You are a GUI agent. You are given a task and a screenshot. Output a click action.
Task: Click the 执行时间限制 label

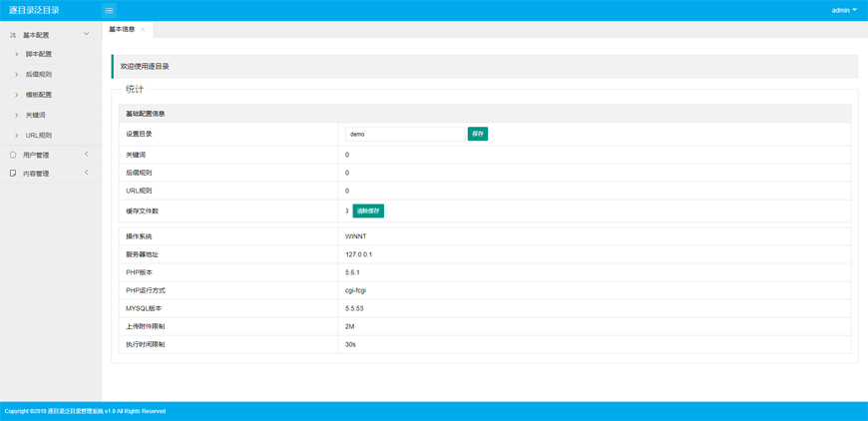click(x=146, y=344)
